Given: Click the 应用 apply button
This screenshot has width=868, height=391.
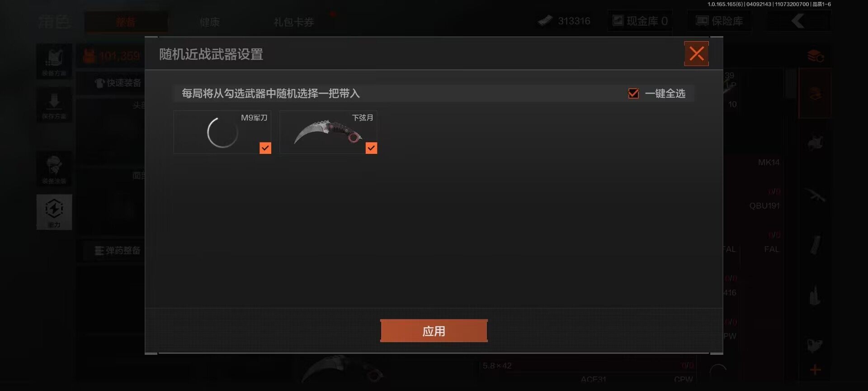Looking at the screenshot, I should pyautogui.click(x=434, y=331).
